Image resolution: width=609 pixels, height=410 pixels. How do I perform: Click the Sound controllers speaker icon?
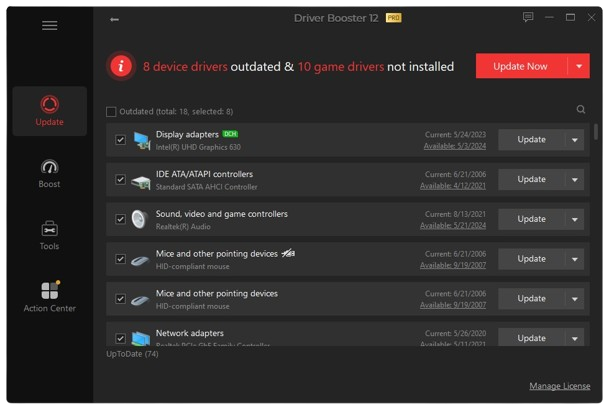(x=139, y=219)
